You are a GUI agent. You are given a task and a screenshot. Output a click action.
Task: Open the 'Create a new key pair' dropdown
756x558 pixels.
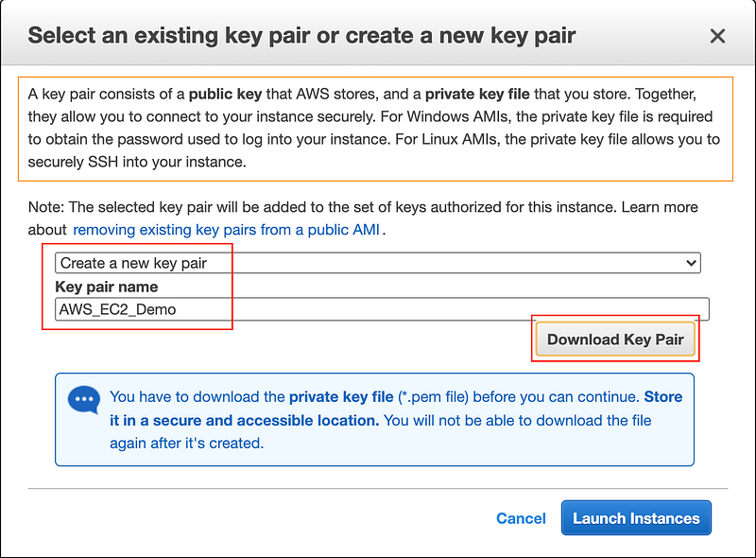tap(376, 263)
